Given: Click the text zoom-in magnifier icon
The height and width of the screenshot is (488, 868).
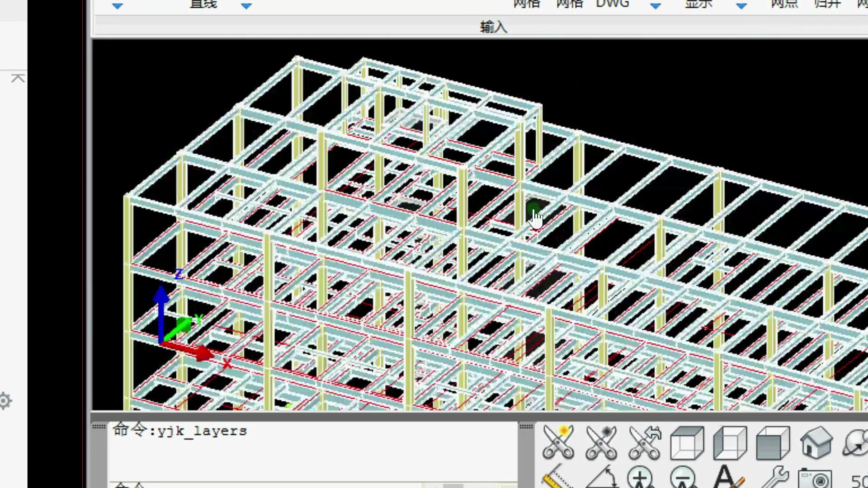Looking at the screenshot, I should [640, 478].
